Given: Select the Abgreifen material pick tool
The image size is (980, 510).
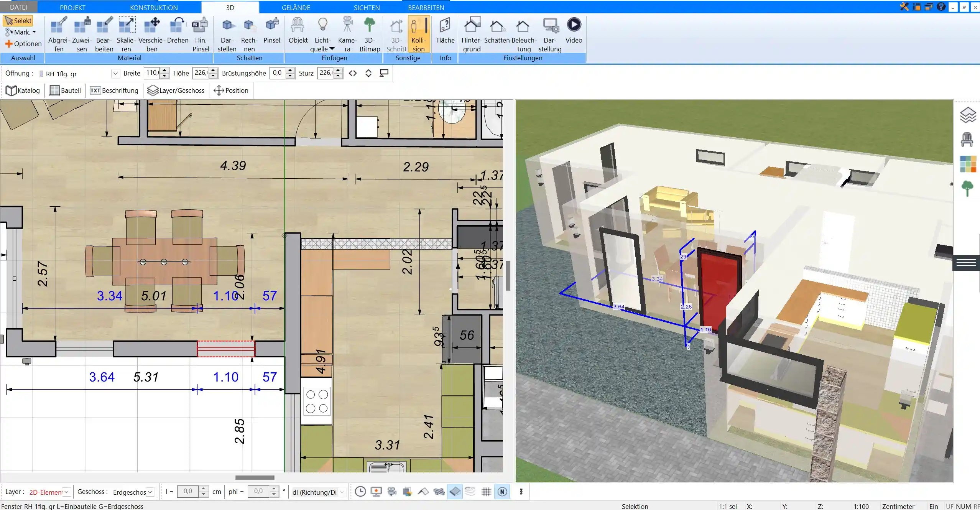Looking at the screenshot, I should tap(59, 34).
